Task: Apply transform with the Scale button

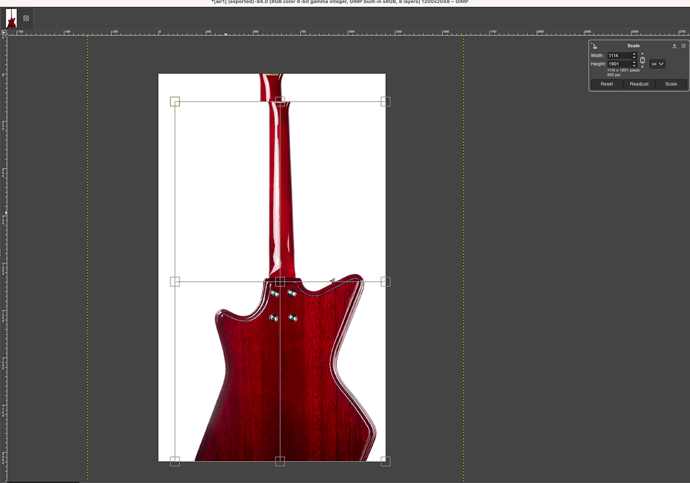Action: (x=671, y=84)
